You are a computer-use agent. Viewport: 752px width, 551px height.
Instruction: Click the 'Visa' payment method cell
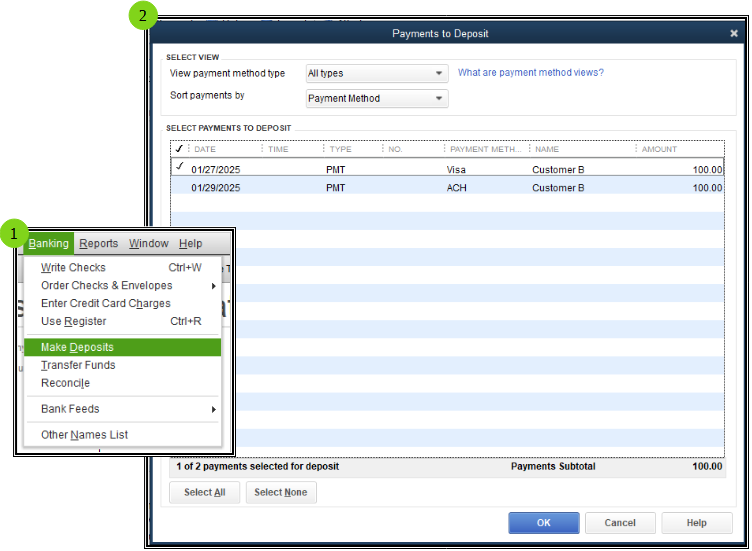pyautogui.click(x=456, y=170)
